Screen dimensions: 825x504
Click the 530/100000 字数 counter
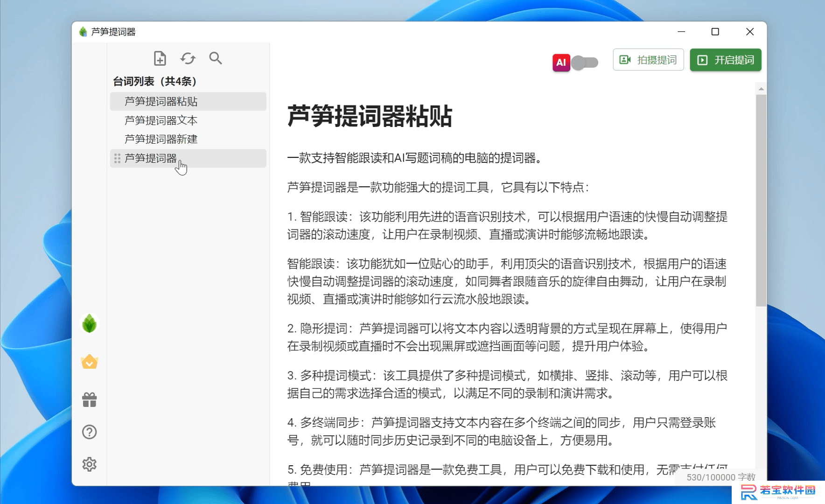point(720,477)
